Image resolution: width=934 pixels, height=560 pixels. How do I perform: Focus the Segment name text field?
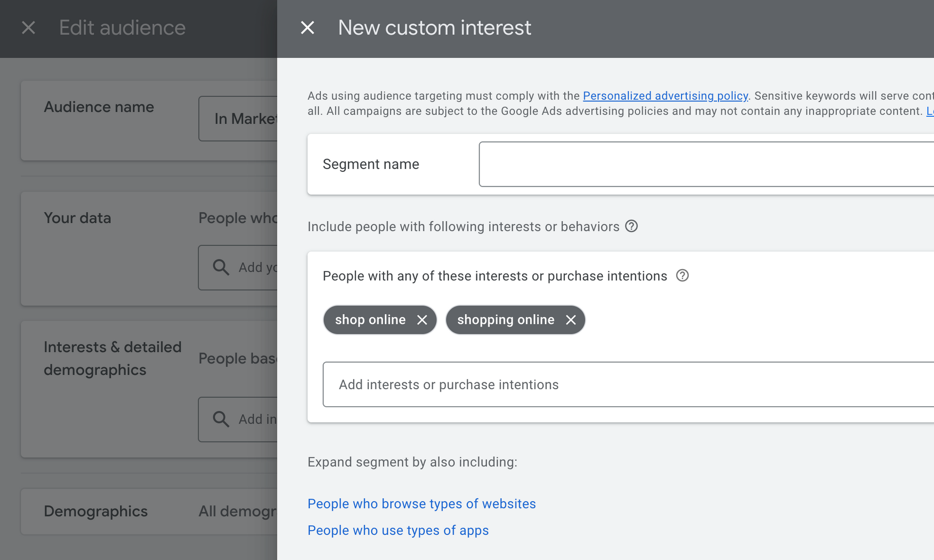tap(705, 164)
